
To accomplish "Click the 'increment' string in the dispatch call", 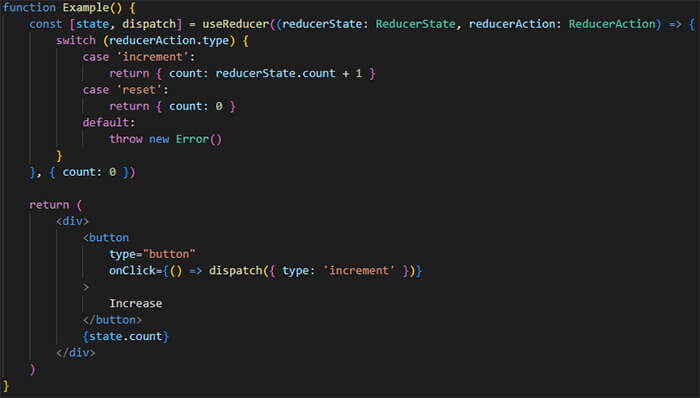I will (x=359, y=270).
